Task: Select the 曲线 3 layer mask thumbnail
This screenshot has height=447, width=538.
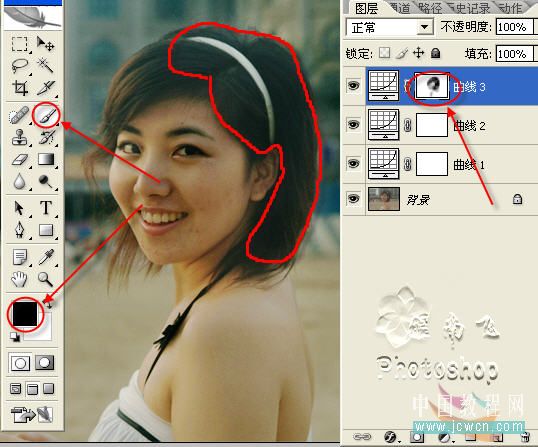Action: (x=432, y=86)
